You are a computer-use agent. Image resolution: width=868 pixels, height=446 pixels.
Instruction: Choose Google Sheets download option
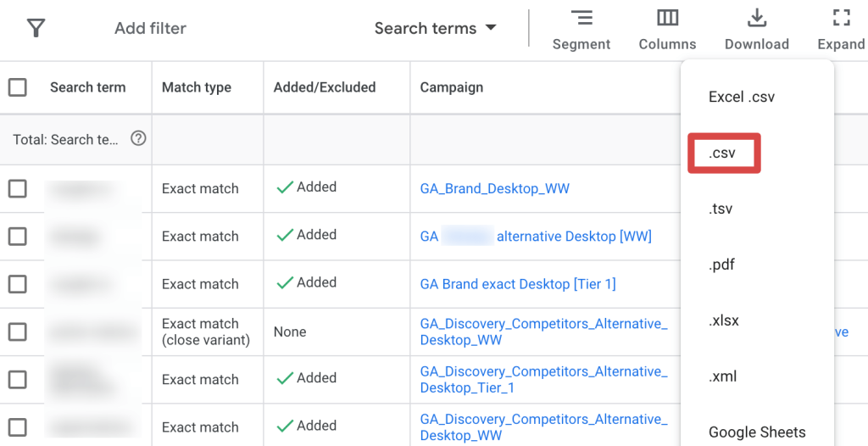click(757, 432)
